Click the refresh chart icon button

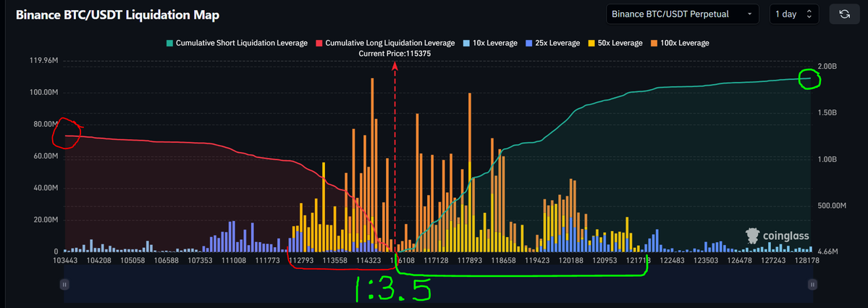coord(844,14)
